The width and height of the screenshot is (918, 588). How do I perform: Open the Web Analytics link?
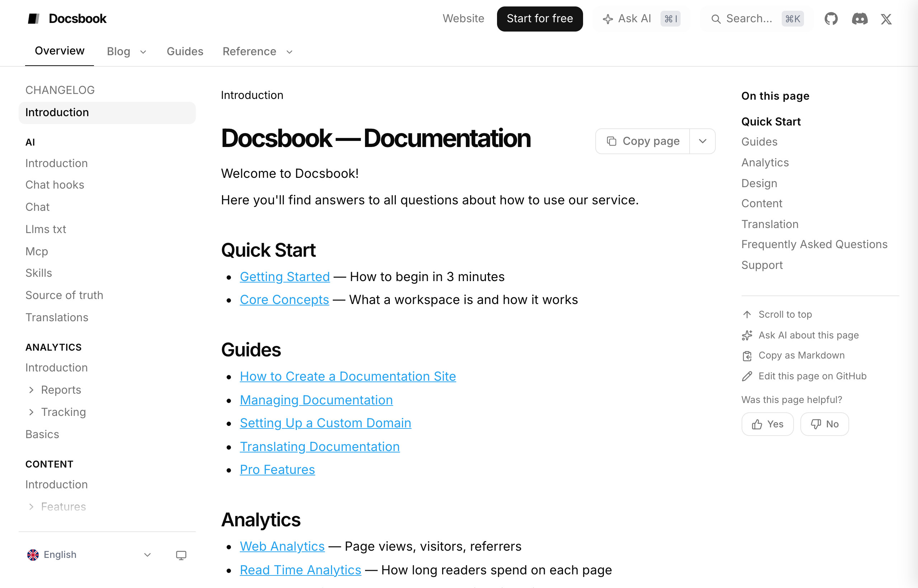(x=282, y=546)
